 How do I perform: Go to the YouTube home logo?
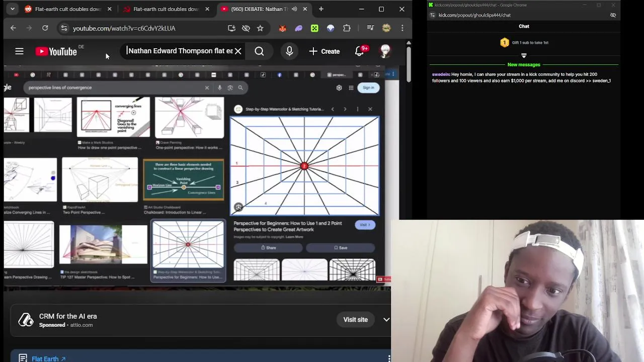[56, 51]
